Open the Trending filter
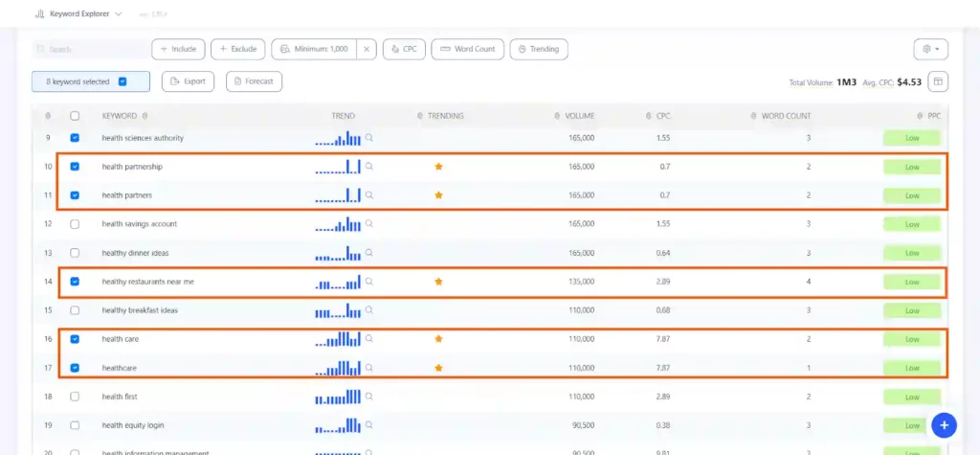This screenshot has width=980, height=455. tap(539, 49)
